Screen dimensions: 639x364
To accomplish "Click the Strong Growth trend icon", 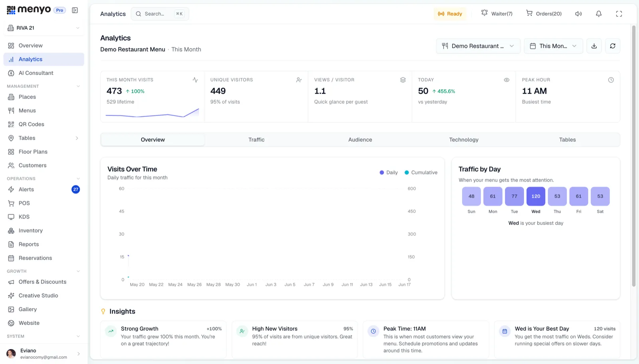I will [111, 331].
